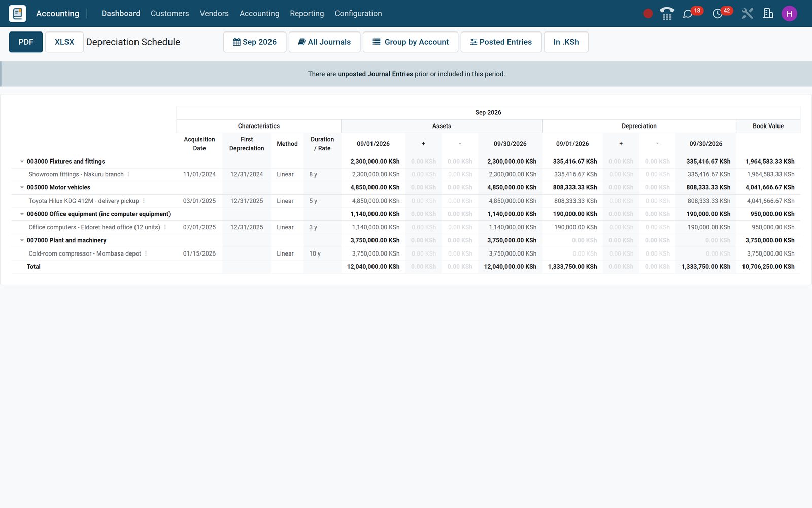Open options for Toyota Hilux delivery pickup
This screenshot has height=508, width=812.
[x=144, y=201]
